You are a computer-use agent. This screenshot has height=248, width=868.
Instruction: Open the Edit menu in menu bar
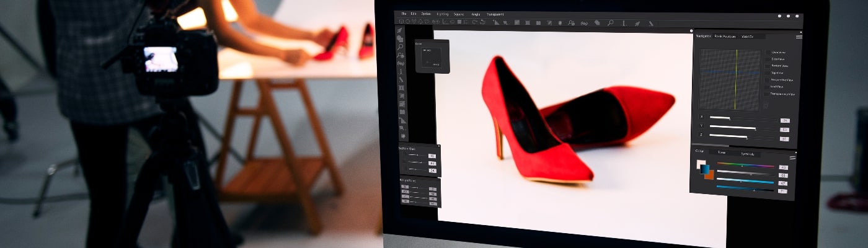coord(414,13)
